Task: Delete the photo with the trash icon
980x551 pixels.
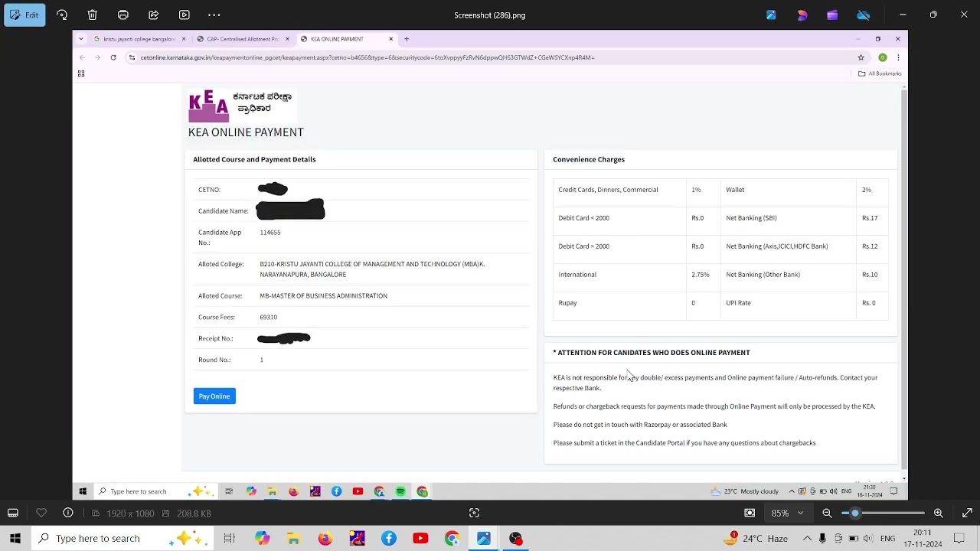Action: (x=92, y=15)
